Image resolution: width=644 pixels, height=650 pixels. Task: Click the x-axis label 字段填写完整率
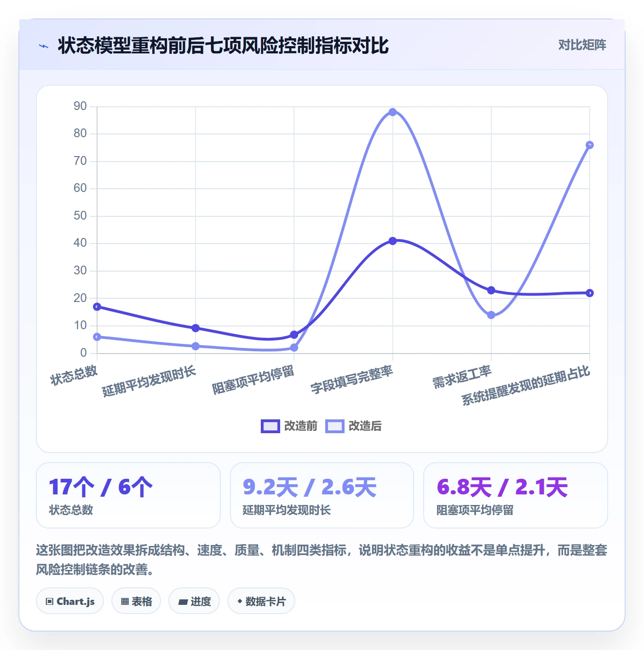(x=352, y=380)
